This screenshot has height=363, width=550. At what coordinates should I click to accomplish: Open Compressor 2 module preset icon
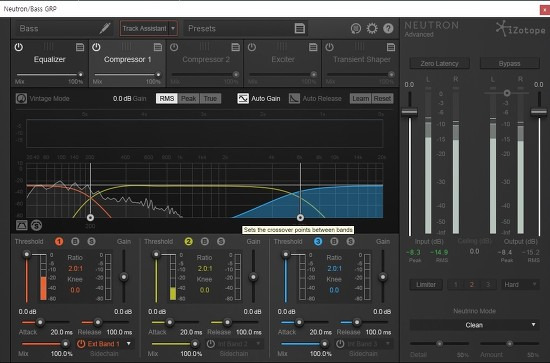click(235, 47)
